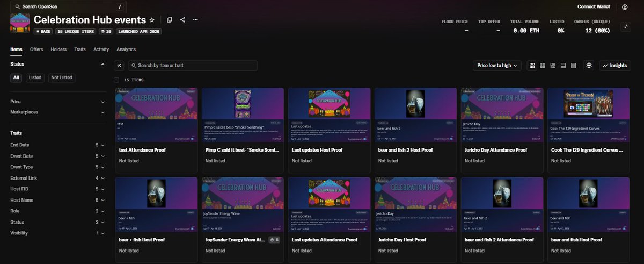Switch to large grid view
Viewport: 644px width, 264px height.
[532, 66]
